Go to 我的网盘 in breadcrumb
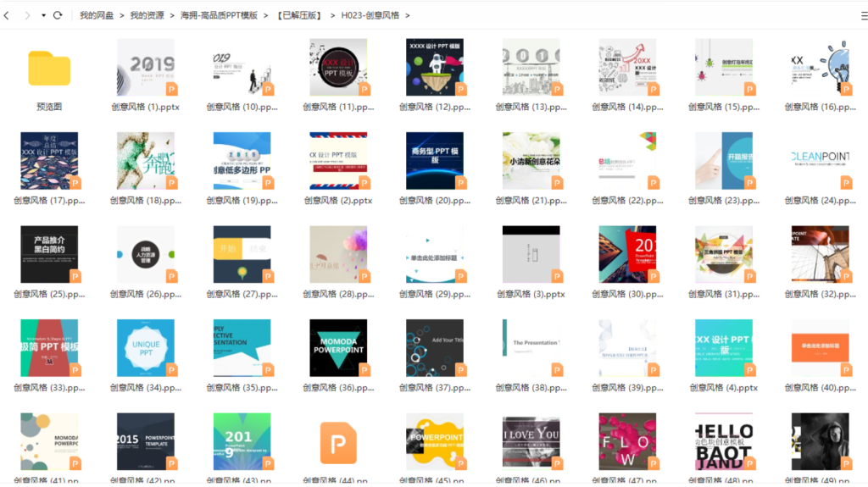 97,15
